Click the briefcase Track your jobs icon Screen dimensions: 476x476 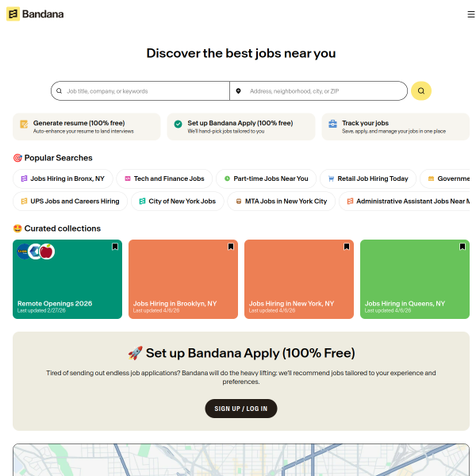[x=332, y=124]
